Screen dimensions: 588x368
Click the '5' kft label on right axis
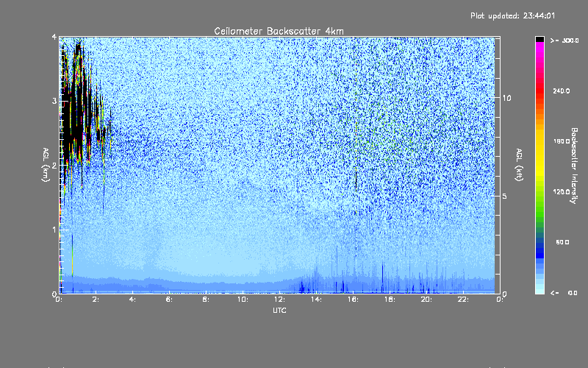pyautogui.click(x=505, y=196)
